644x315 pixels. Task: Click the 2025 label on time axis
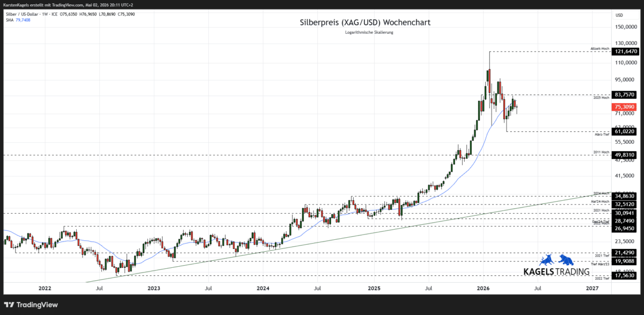(374, 288)
